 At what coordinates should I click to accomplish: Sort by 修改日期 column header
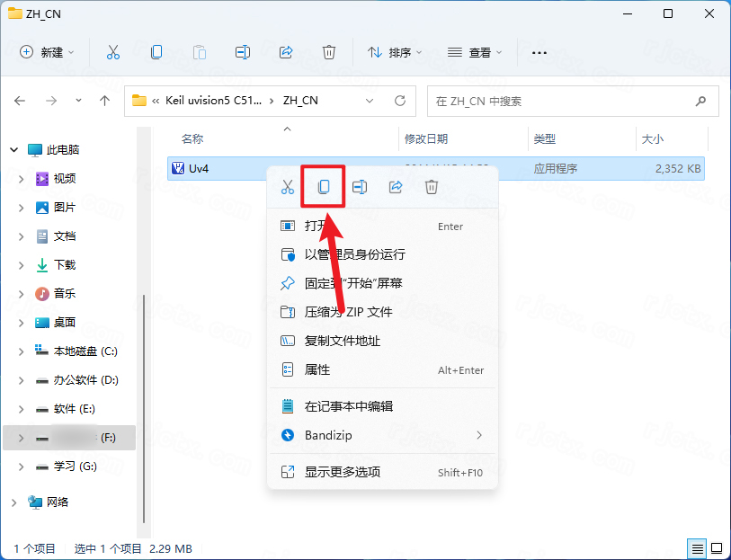click(426, 138)
